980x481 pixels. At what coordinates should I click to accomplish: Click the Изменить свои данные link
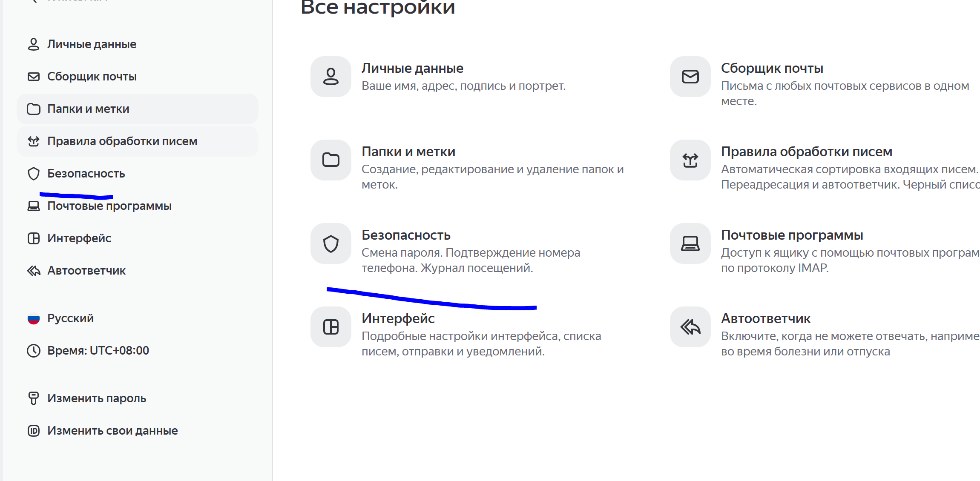pyautogui.click(x=112, y=431)
